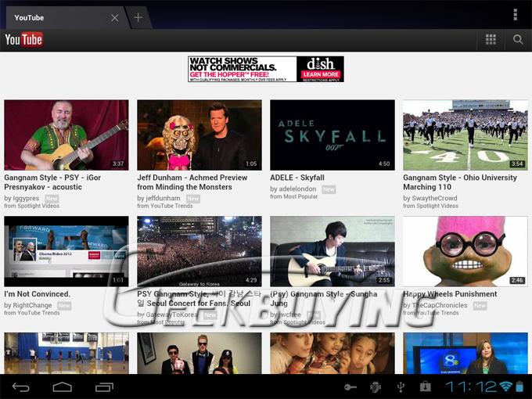Open the Sungha Jung guitar video thumbnail

click(x=332, y=251)
